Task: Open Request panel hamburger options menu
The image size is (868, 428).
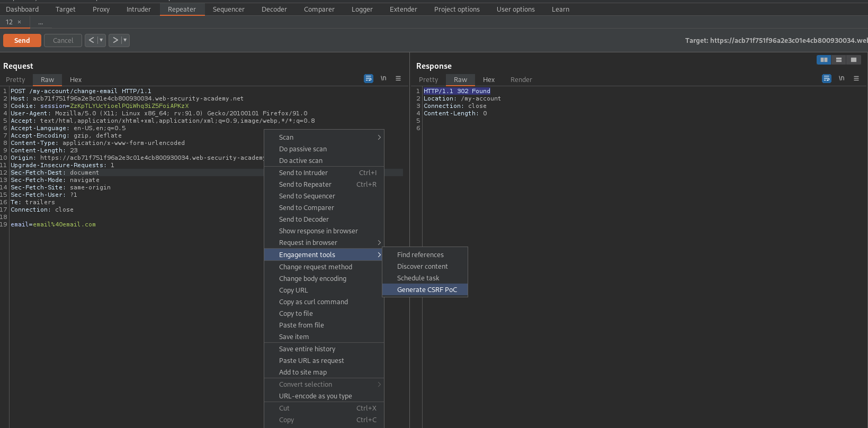Action: (398, 78)
